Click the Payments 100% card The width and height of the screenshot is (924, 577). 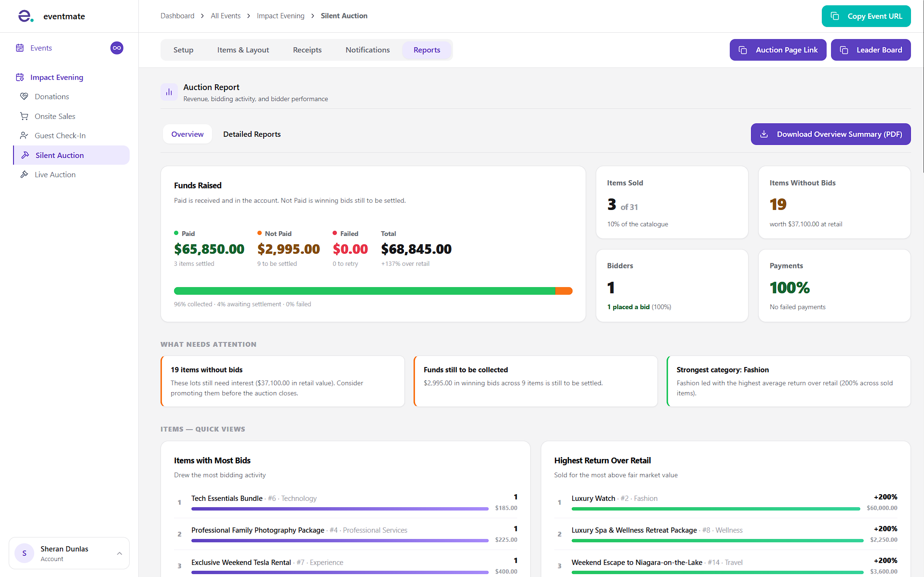pyautogui.click(x=834, y=285)
